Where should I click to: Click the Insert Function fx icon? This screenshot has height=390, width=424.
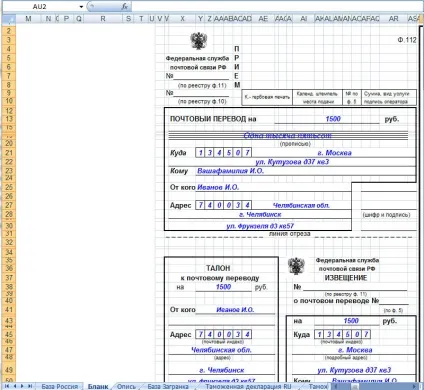tap(125, 6)
